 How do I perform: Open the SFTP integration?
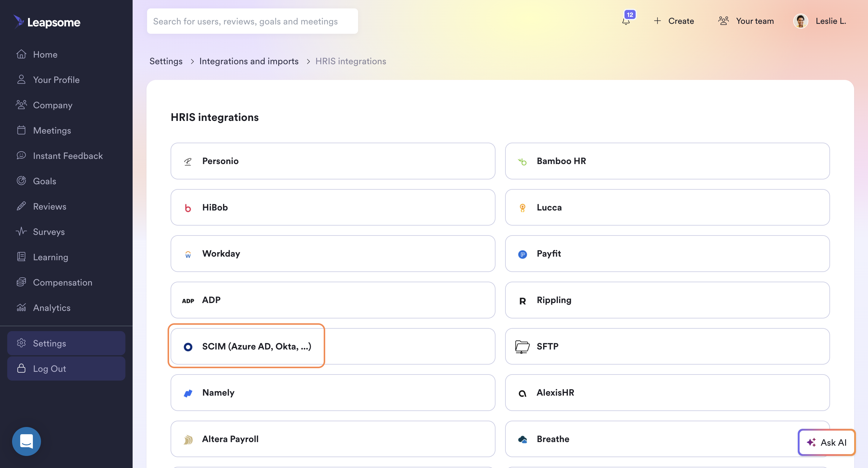(x=667, y=346)
